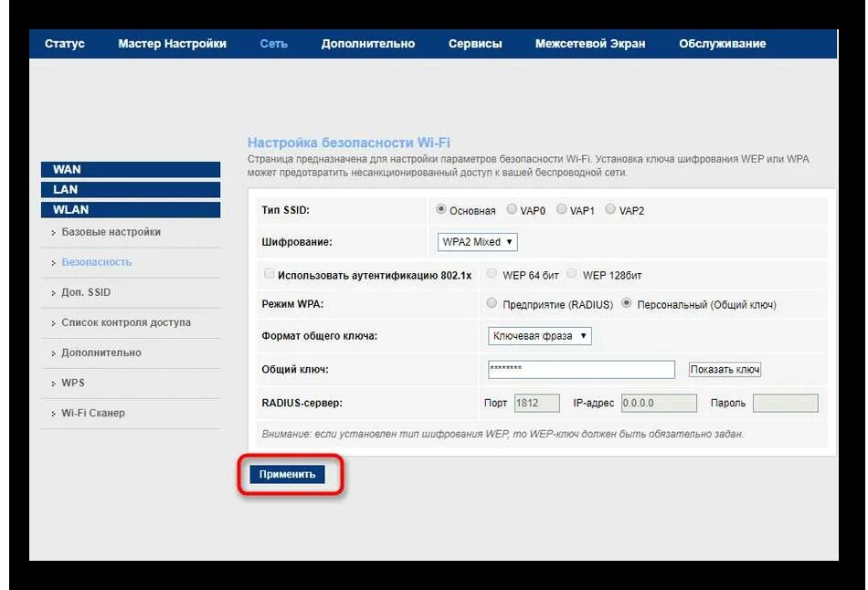868x590 pixels.
Task: Focus the Общий ключ password field
Action: [x=581, y=369]
